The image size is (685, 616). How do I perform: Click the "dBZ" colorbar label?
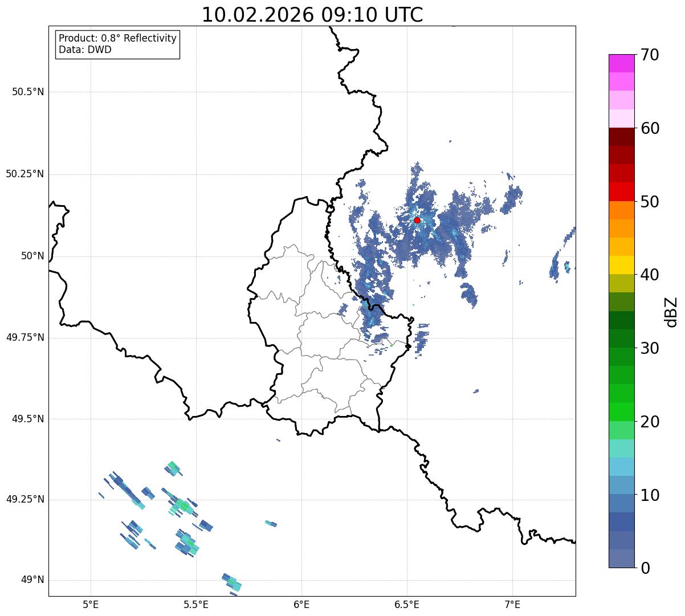tap(671, 312)
